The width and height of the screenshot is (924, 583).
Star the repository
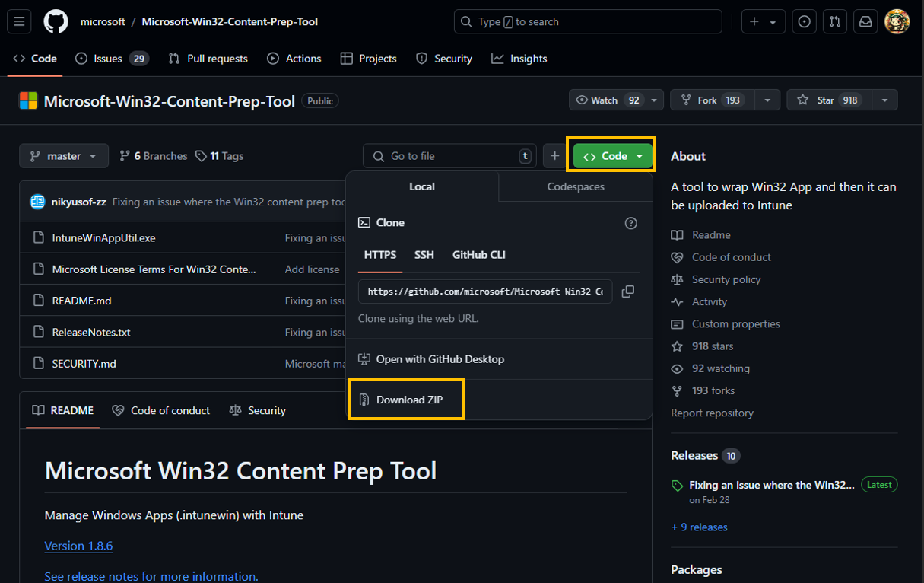tap(829, 100)
